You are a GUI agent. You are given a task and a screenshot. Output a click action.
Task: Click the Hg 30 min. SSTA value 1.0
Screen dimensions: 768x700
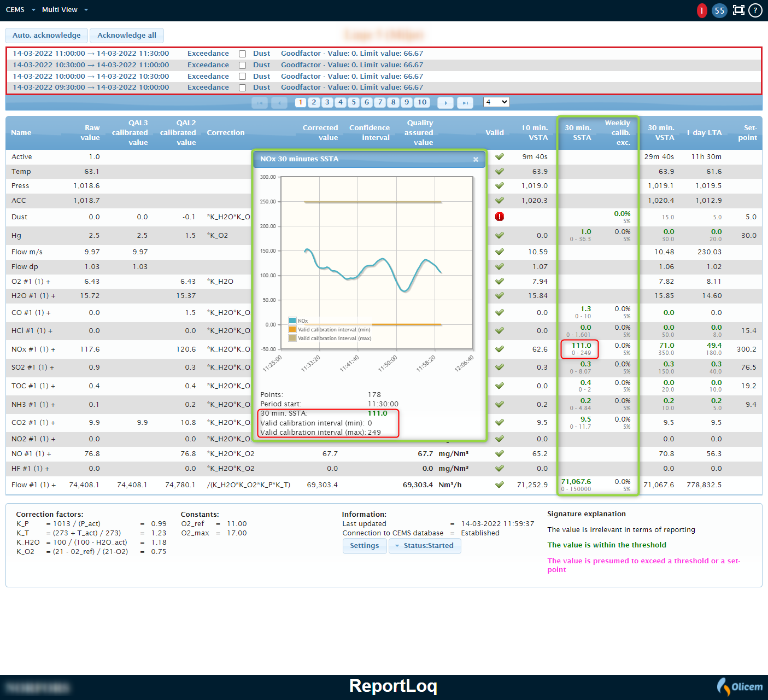pos(586,232)
